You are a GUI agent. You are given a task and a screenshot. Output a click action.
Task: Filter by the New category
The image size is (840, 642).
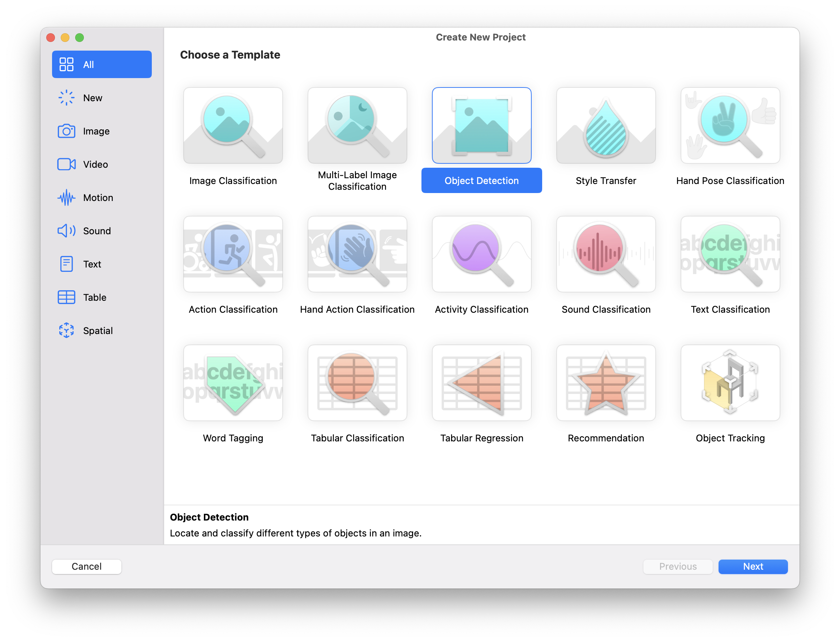pyautogui.click(x=93, y=98)
